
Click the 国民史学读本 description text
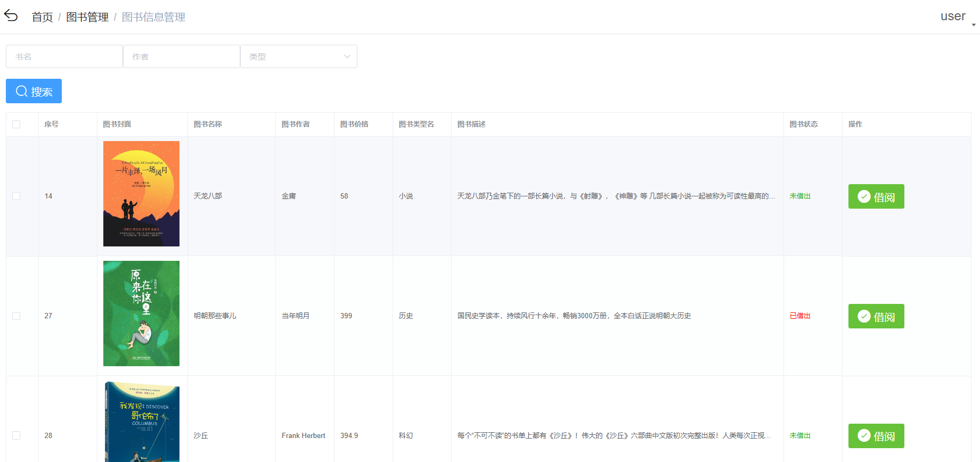pyautogui.click(x=574, y=316)
